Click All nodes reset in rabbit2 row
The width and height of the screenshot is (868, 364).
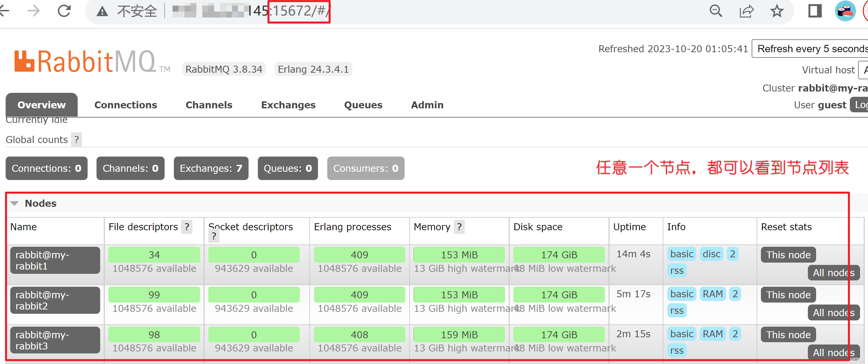834,313
